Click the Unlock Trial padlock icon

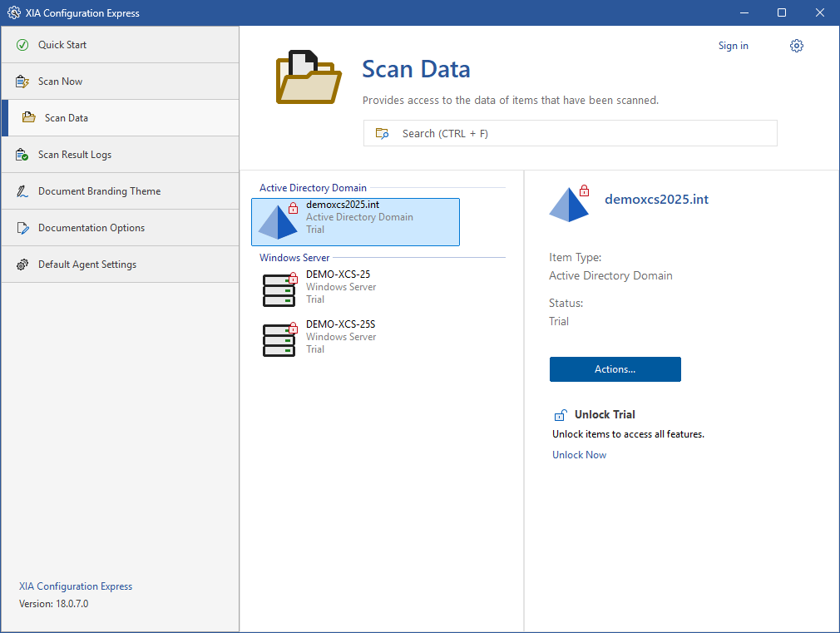point(561,415)
